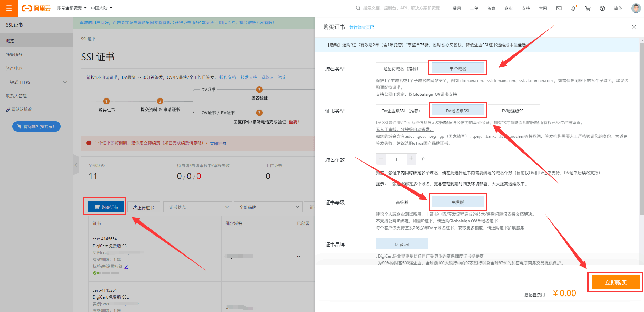Open 无人工审核、分钟级自动签发 link
This screenshot has height=312, width=644.
405,129
